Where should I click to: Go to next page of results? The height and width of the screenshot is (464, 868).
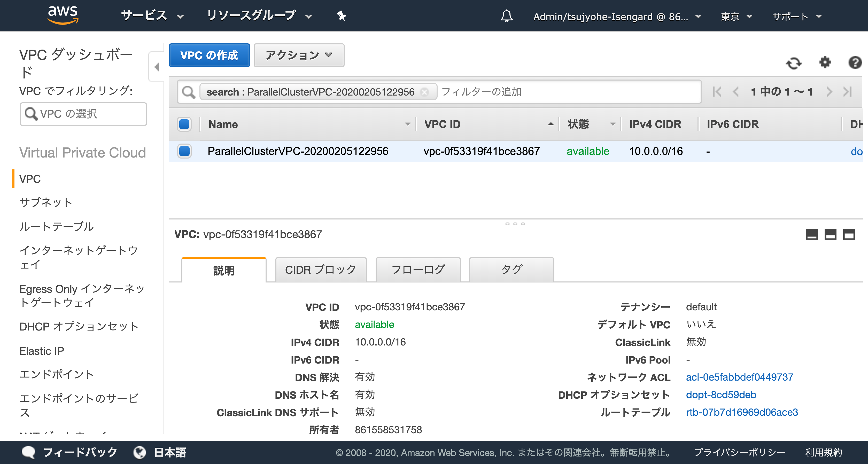[829, 92]
